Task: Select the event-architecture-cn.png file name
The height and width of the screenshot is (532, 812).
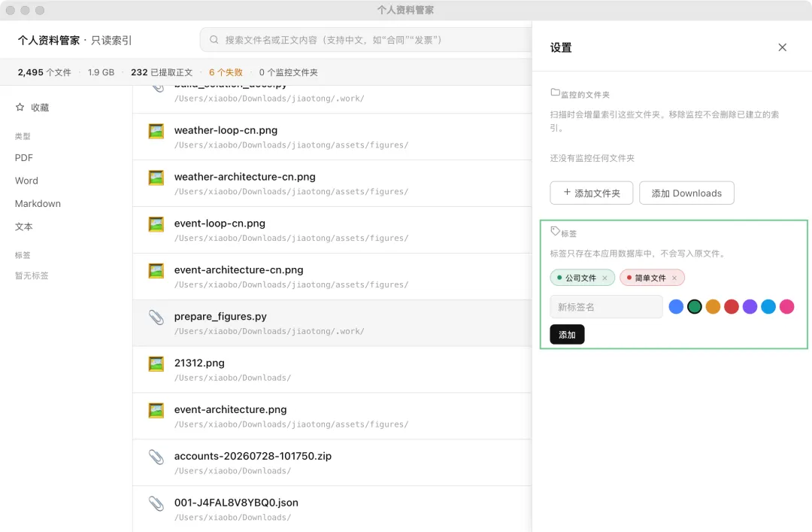Action: [239, 270]
